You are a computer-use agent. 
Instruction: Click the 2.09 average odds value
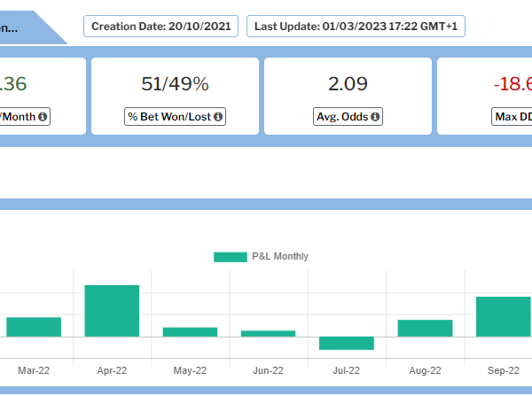coord(348,84)
